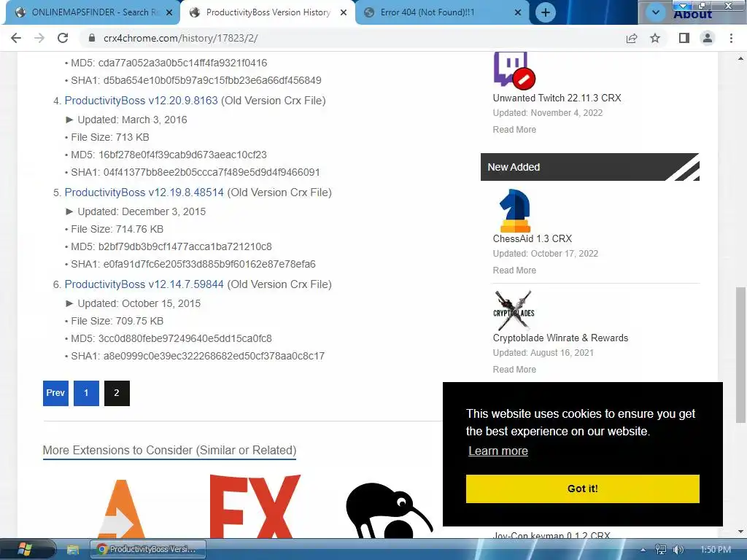Open the tab search dropdown

tap(656, 12)
